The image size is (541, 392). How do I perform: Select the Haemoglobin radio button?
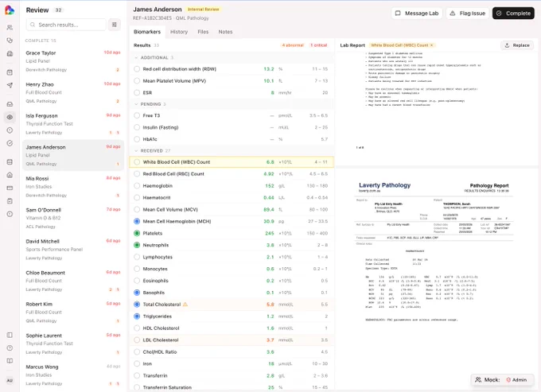click(137, 186)
